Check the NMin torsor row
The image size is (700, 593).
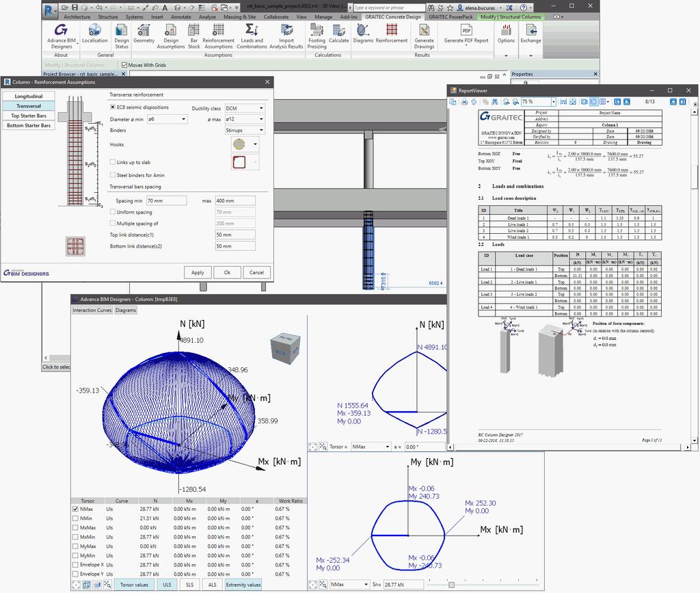point(75,518)
